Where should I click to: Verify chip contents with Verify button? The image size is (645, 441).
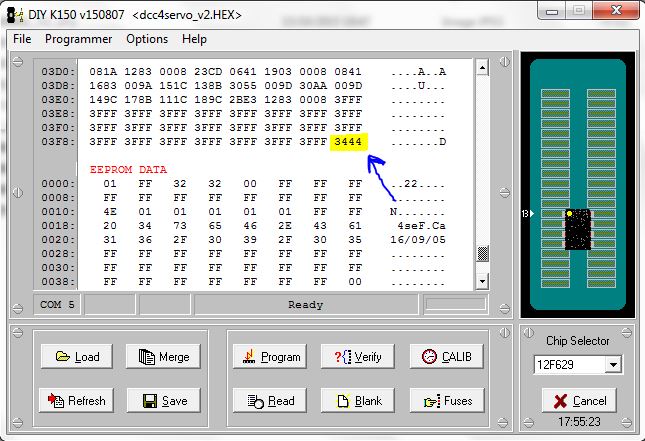point(357,357)
